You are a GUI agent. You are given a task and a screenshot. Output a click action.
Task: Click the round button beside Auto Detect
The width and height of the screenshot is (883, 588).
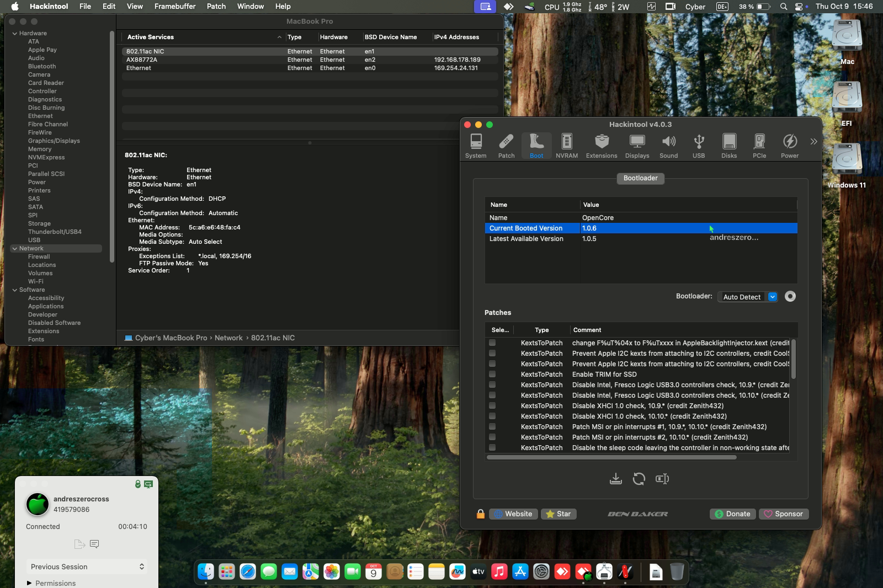point(790,297)
